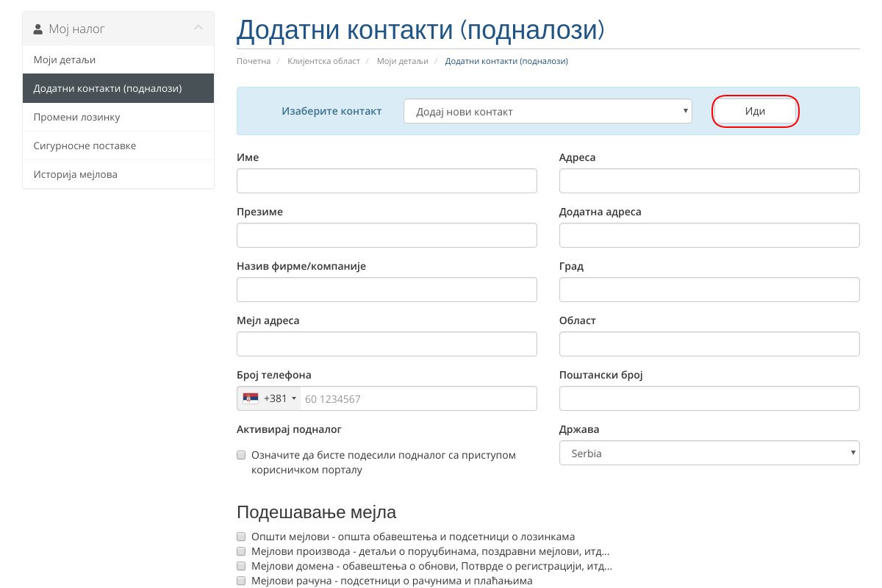
Task: Click the Поштански број input field
Action: coord(709,398)
